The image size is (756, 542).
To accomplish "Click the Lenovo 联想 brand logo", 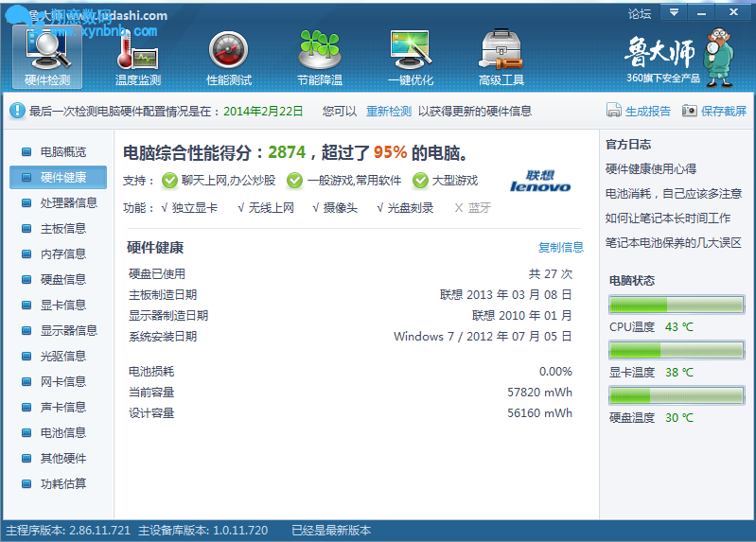I will [x=540, y=182].
